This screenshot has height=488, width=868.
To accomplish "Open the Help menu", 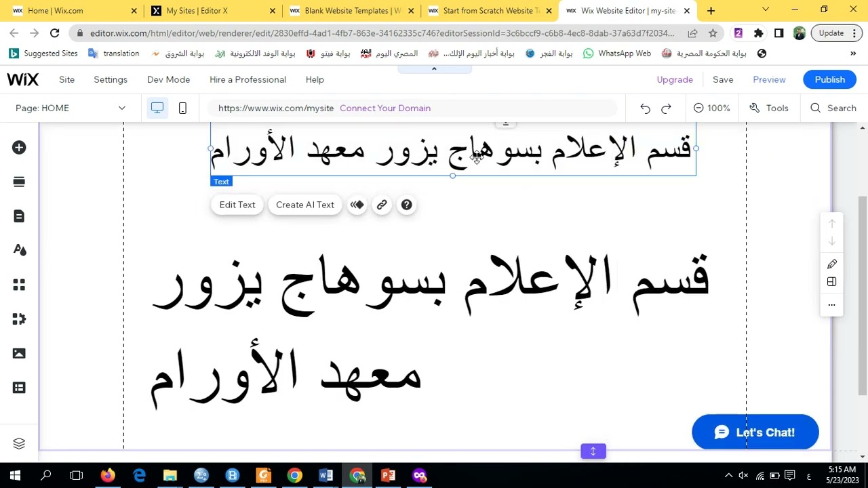I will tap(315, 79).
